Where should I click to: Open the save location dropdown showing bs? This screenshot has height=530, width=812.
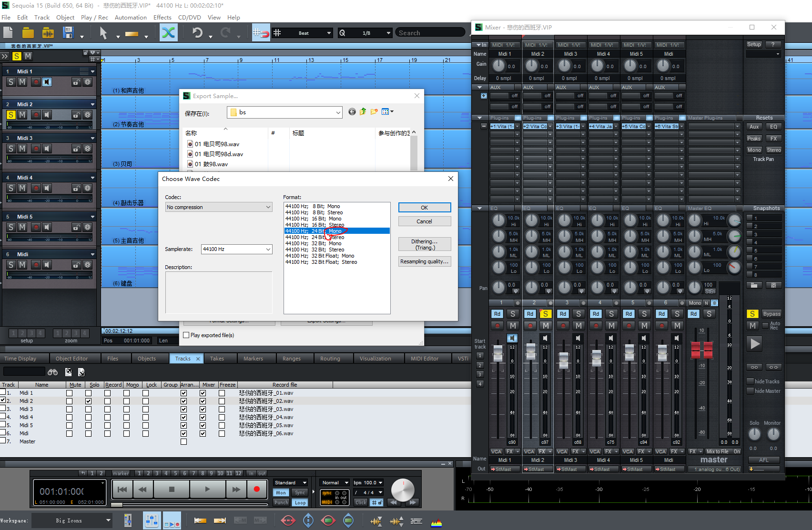(x=285, y=112)
